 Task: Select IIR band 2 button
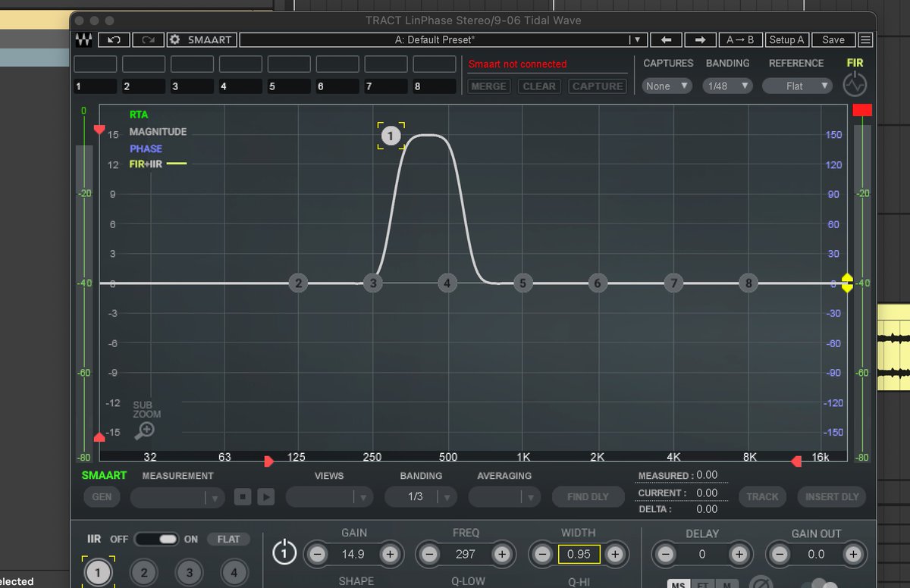(x=144, y=573)
